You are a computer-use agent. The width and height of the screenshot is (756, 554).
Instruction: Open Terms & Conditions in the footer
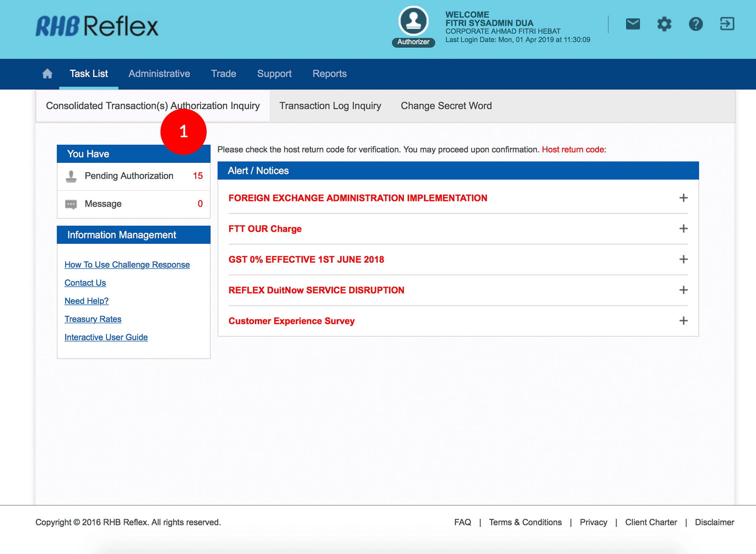tap(525, 522)
